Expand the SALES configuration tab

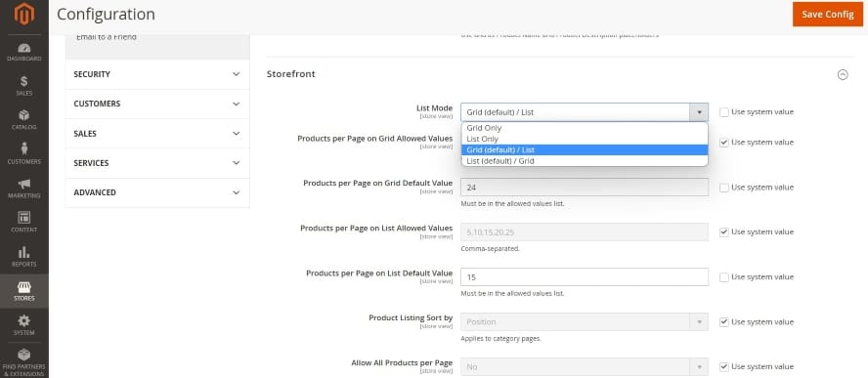coord(157,134)
